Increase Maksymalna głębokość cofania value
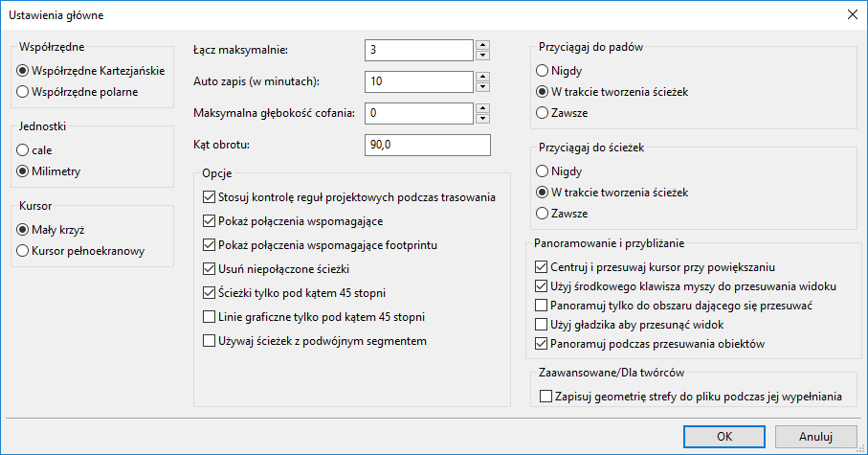 point(483,107)
